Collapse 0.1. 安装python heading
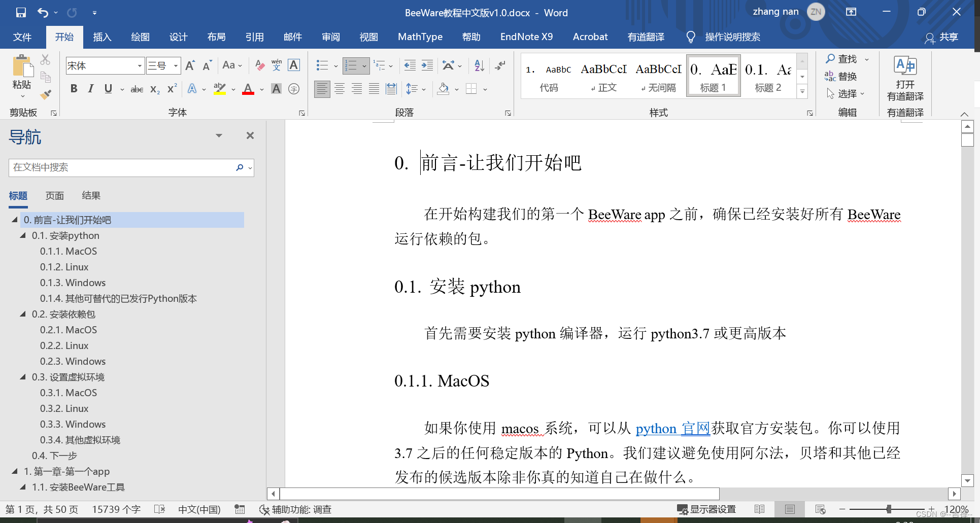980x523 pixels. click(23, 235)
